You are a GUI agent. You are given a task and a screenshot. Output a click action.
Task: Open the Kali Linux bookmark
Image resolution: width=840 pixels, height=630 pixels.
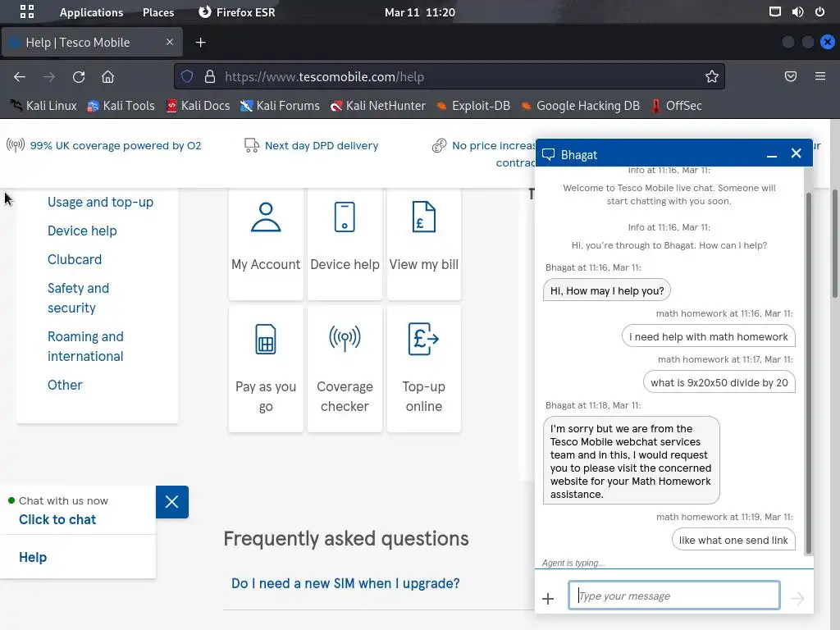44,106
